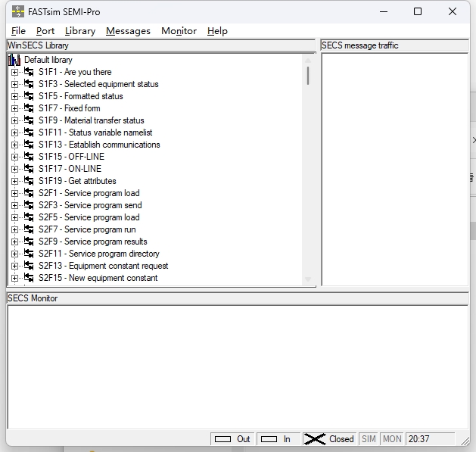Screen dimensions: 476x452
Task: Open the Help menu
Action: (217, 31)
